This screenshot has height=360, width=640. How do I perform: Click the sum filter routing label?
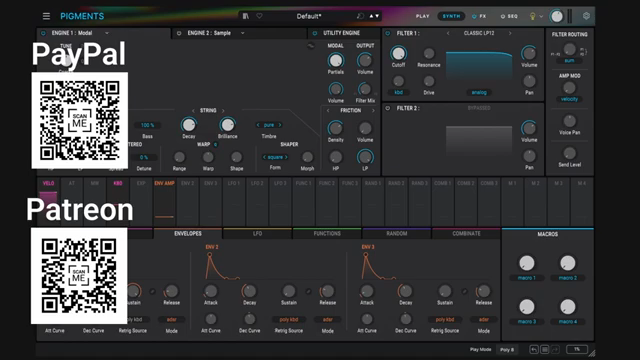pos(569,61)
